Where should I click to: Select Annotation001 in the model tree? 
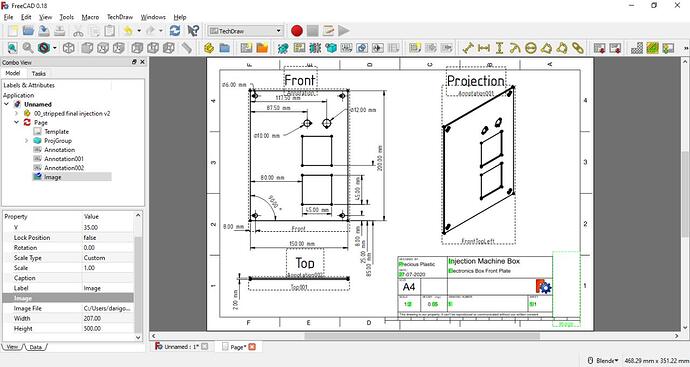pyautogui.click(x=64, y=159)
